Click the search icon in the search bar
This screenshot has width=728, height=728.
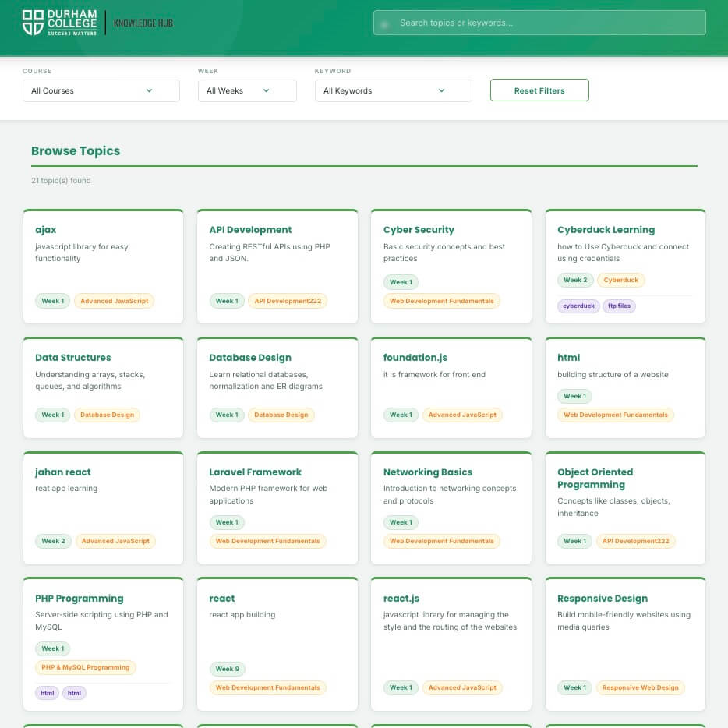tap(384, 23)
